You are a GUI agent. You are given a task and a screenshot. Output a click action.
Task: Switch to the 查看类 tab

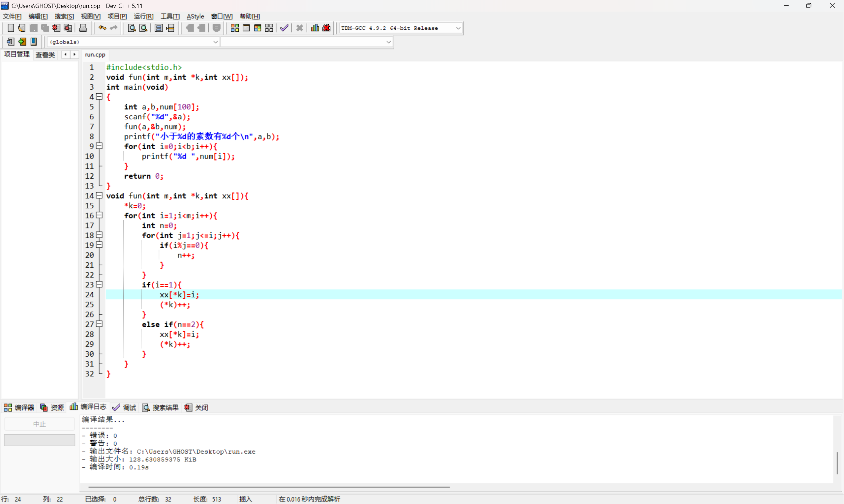(x=45, y=55)
